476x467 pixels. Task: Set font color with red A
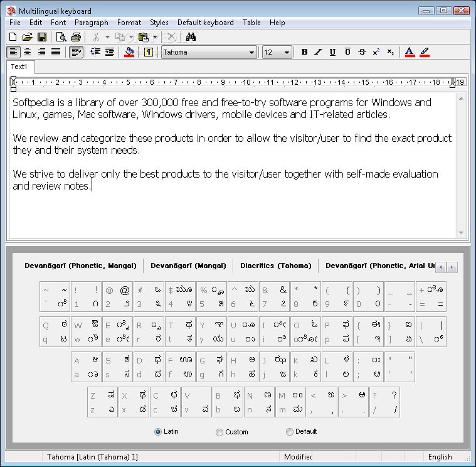[410, 52]
